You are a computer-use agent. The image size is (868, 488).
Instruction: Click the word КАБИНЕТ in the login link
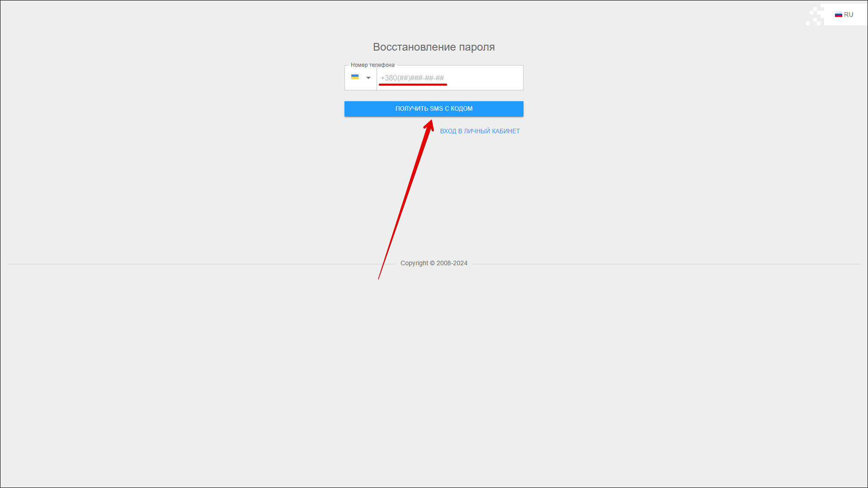(x=505, y=131)
